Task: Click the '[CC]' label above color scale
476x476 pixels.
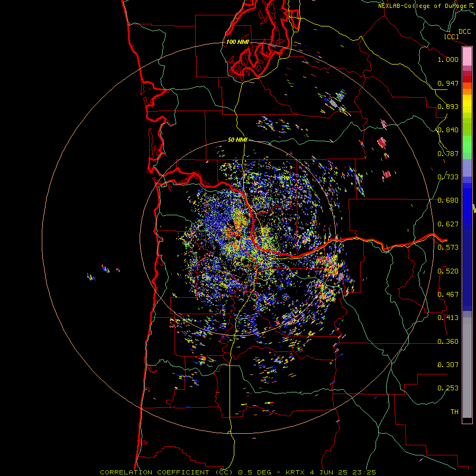Action: pos(451,36)
